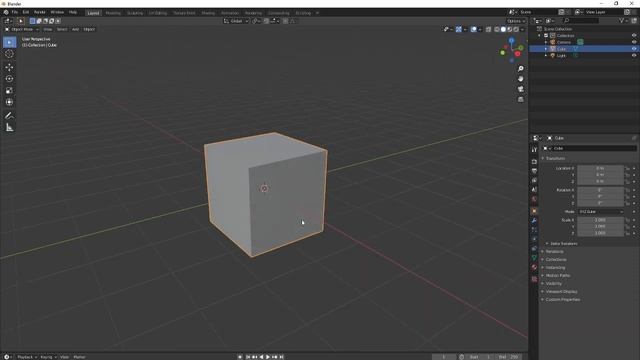This screenshot has height=360, width=640.
Task: Open the File menu
Action: [x=15, y=12]
